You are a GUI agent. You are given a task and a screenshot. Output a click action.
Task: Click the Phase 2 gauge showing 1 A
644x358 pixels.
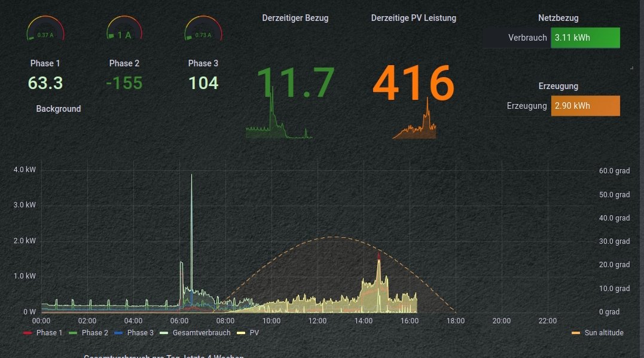tap(124, 29)
